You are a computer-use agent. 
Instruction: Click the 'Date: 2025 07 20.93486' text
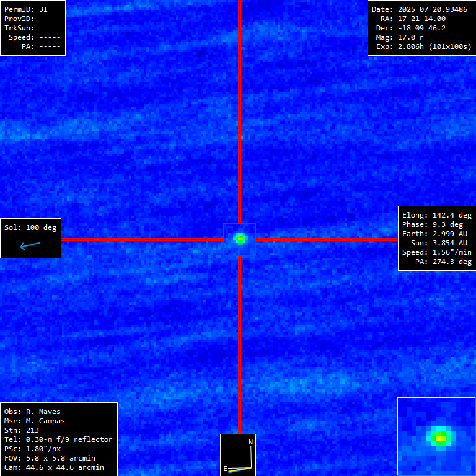click(x=420, y=9)
